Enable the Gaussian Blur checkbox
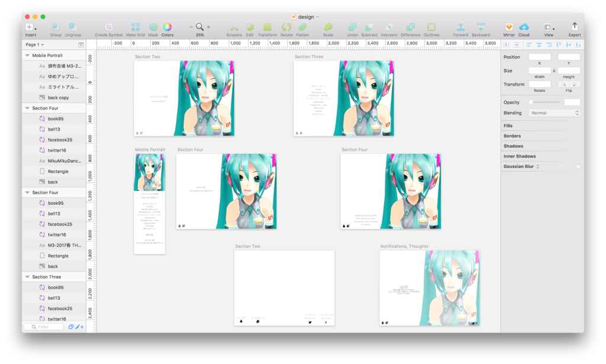Screen dimensions: 606x364 (578, 166)
